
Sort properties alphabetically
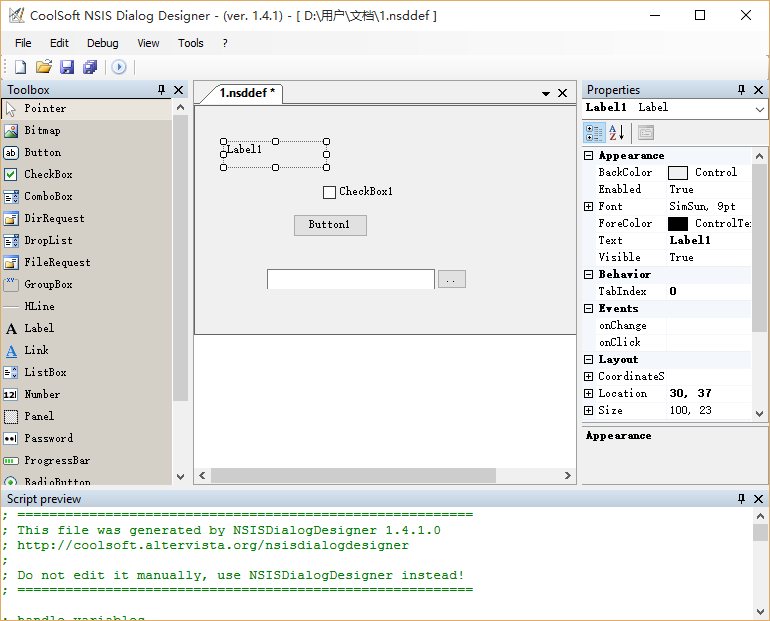click(x=617, y=132)
